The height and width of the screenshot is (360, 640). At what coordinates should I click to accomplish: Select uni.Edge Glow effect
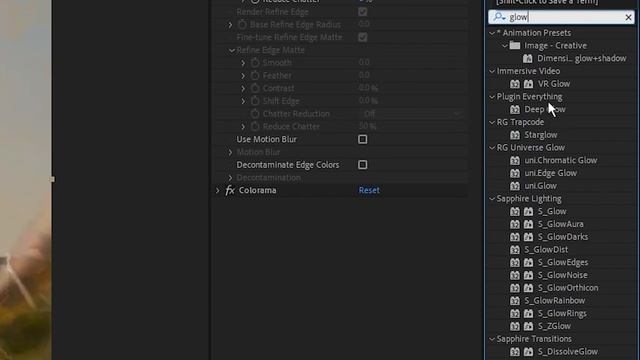point(551,173)
